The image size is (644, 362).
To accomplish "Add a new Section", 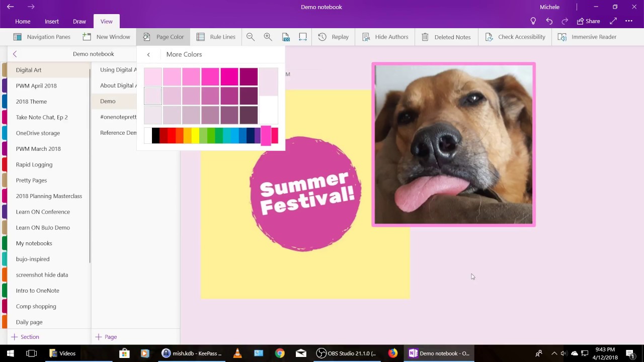I will [25, 337].
